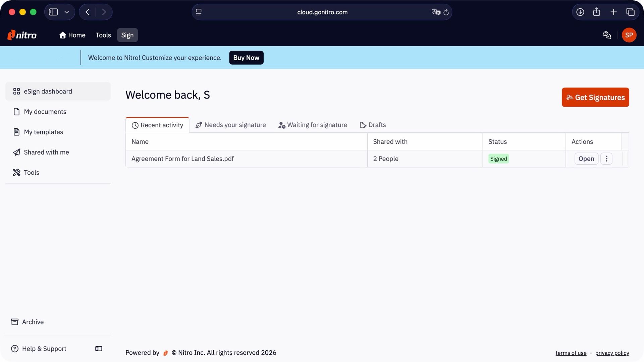The image size is (644, 362).
Task: Switch to Recent activity tab
Action: 157,125
